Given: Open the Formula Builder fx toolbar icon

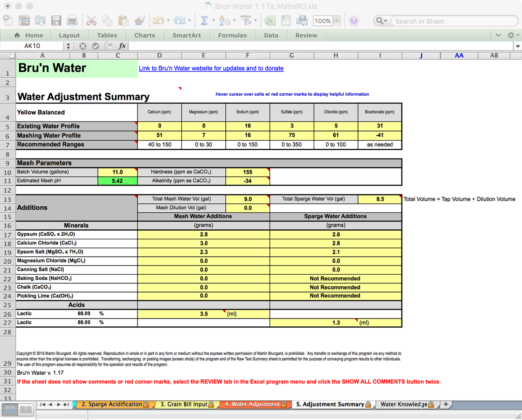Looking at the screenshot, I should [x=269, y=20].
